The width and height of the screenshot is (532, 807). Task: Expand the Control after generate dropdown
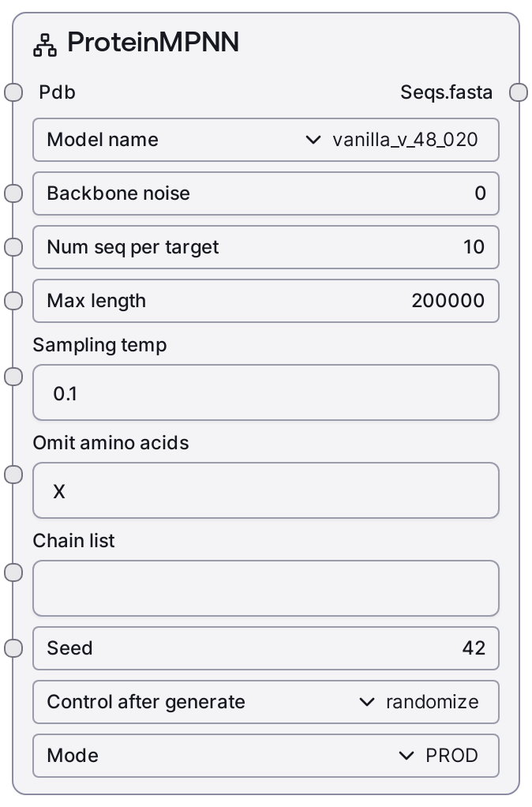click(265, 702)
